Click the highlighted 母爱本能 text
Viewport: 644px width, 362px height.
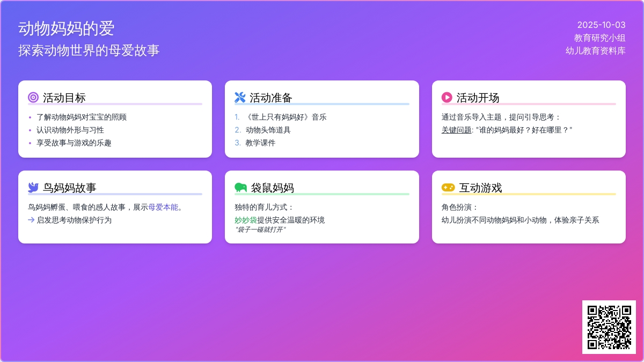[x=163, y=207]
